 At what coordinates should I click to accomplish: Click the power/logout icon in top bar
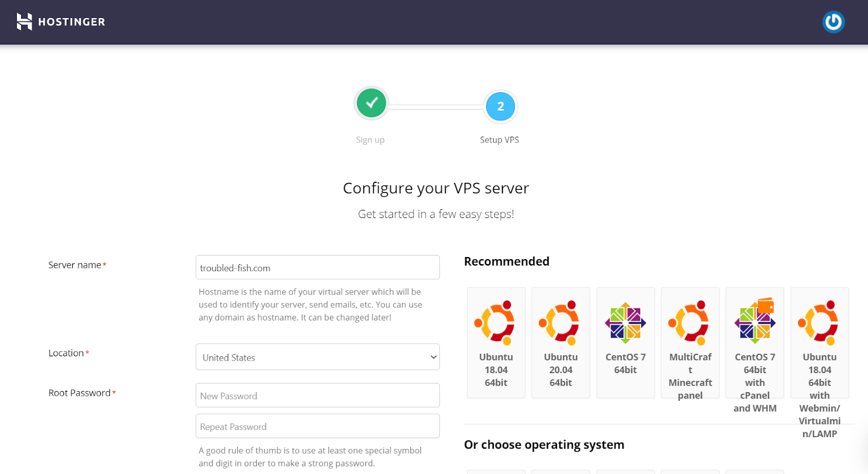click(x=833, y=22)
